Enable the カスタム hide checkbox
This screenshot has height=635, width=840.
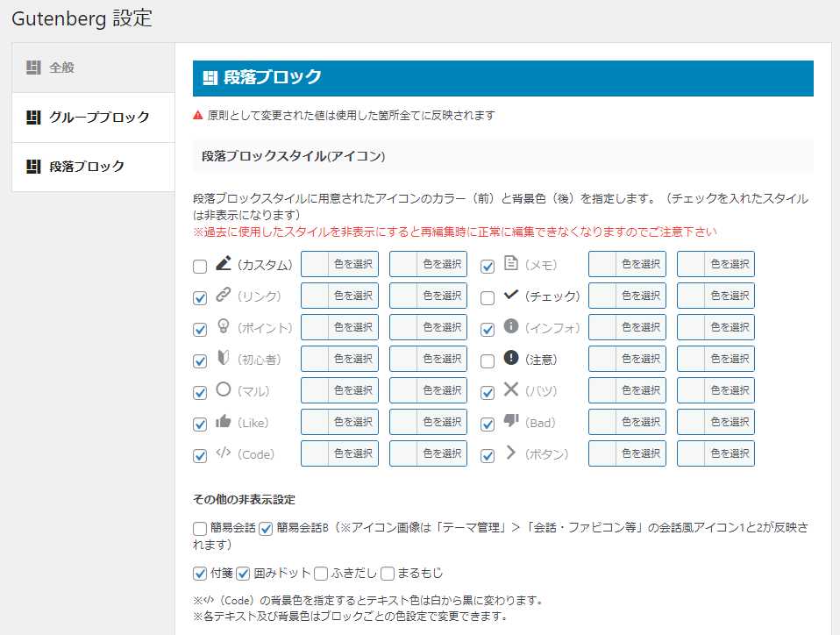pos(200,267)
